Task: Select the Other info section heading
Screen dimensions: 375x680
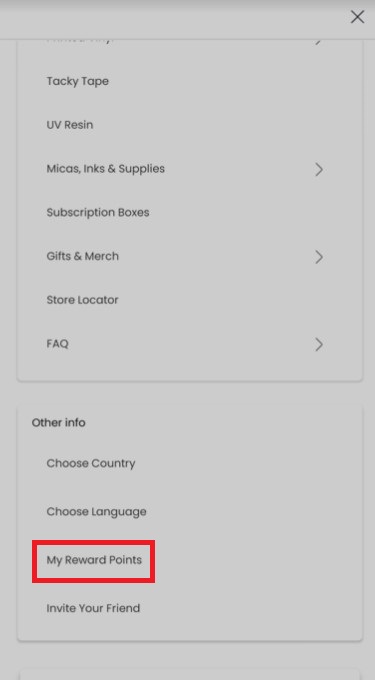Action: click(x=59, y=422)
